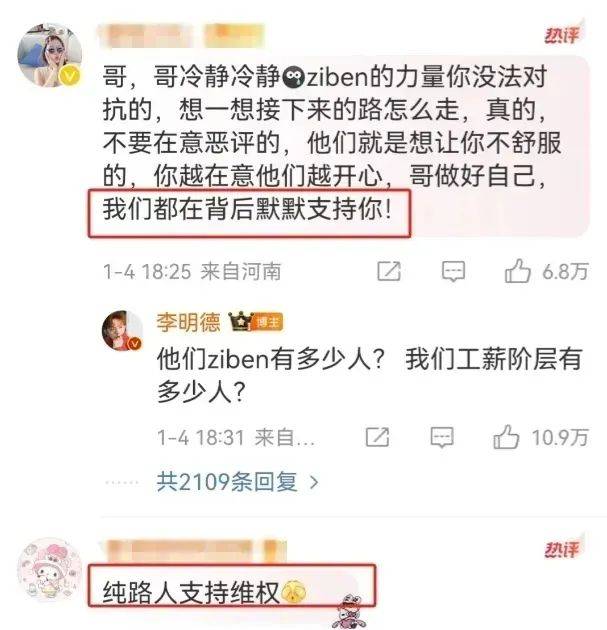Expand 共2109条回复 replies
Viewport: 607px width, 630px height.
tap(227, 481)
